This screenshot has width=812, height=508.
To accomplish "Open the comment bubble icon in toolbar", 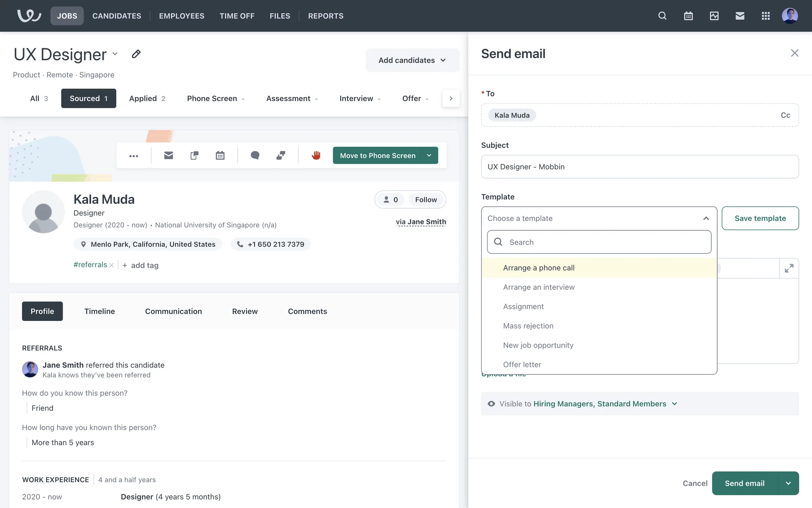I will [x=255, y=155].
